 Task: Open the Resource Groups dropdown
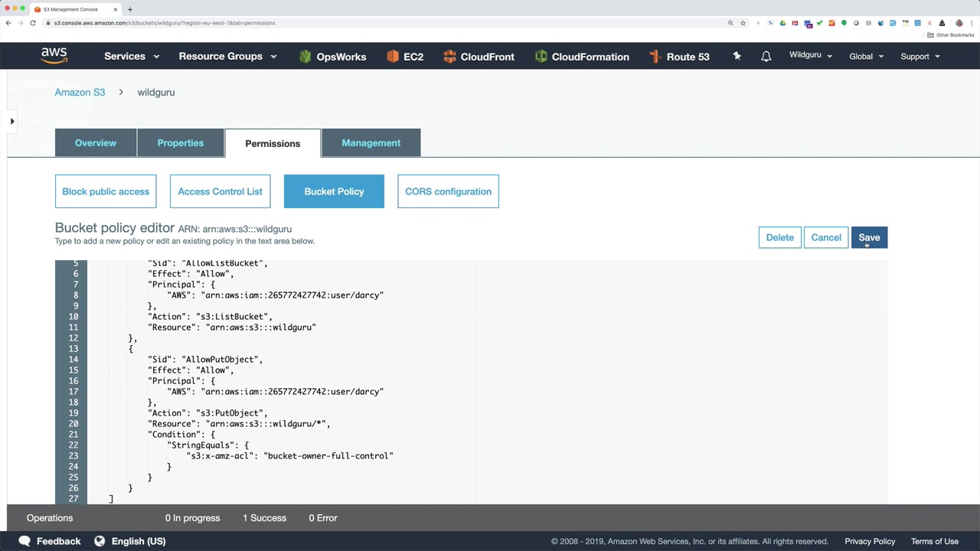pos(227,57)
